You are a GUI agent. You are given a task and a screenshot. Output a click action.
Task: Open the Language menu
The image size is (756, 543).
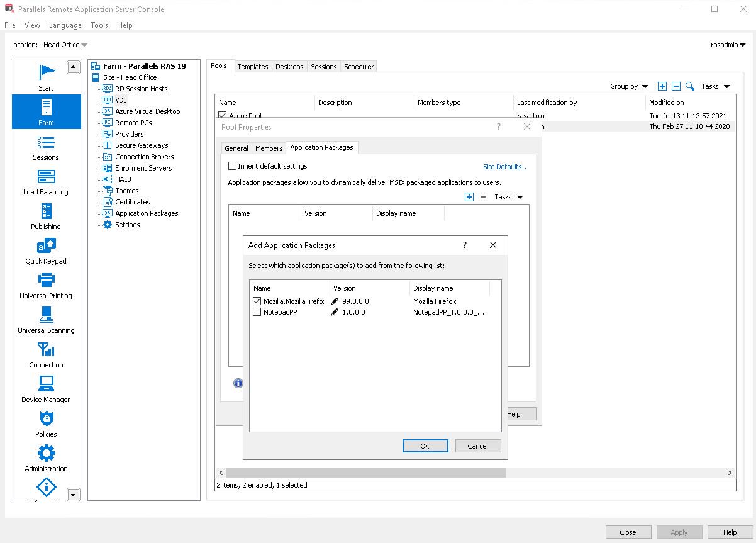coord(65,25)
